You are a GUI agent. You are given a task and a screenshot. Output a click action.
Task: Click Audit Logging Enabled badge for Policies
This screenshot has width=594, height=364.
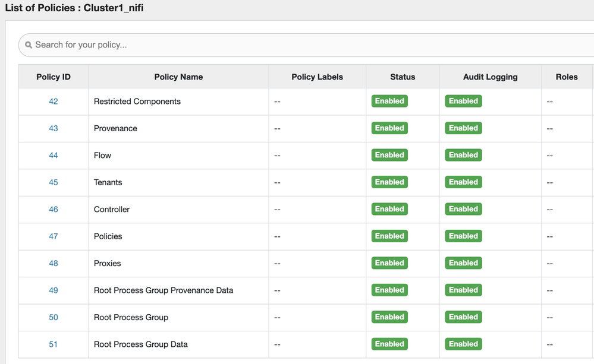tap(463, 236)
